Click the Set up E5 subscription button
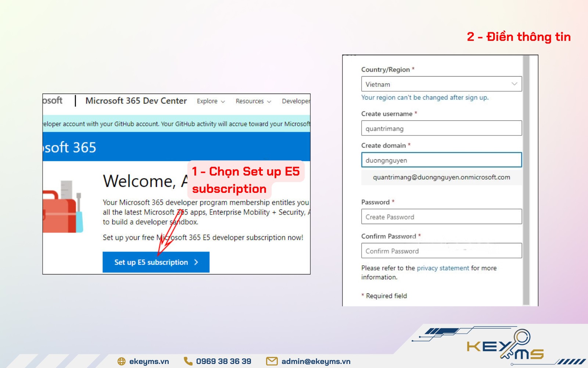588x368 pixels. coord(156,262)
